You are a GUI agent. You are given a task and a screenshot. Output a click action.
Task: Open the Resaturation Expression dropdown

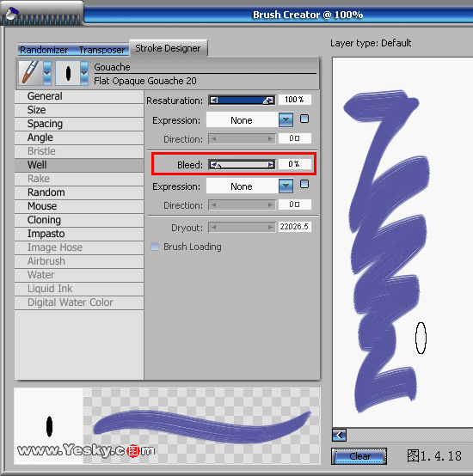pos(286,119)
